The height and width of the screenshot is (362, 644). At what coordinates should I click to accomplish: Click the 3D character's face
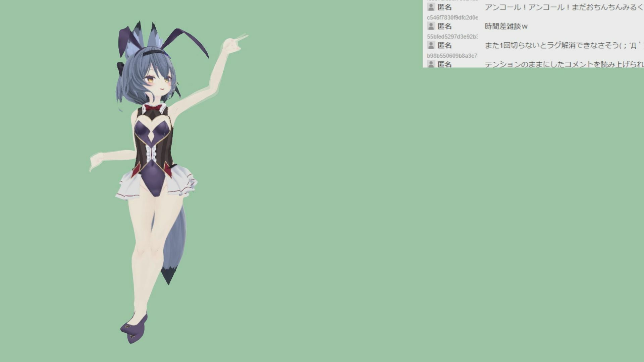coord(157,84)
